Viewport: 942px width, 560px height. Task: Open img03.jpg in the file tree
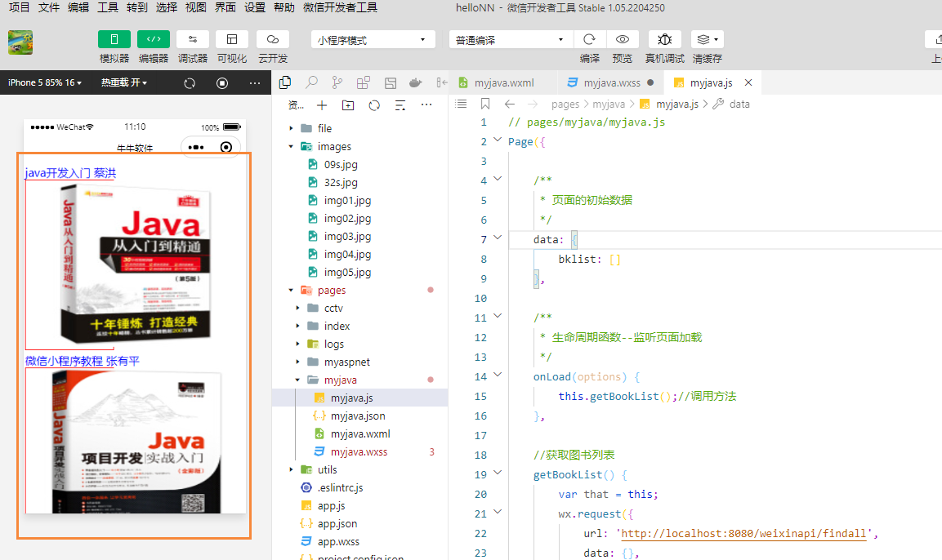(x=346, y=236)
